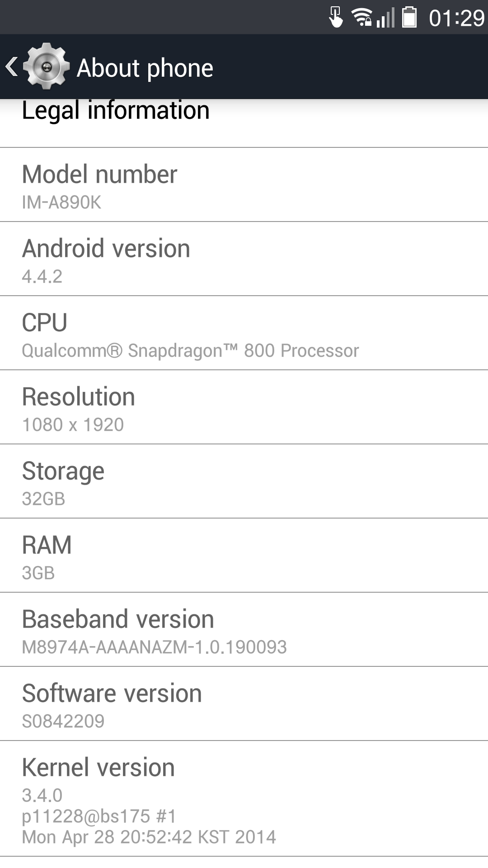Select the Resolution entry
The height and width of the screenshot is (868, 488).
click(244, 407)
